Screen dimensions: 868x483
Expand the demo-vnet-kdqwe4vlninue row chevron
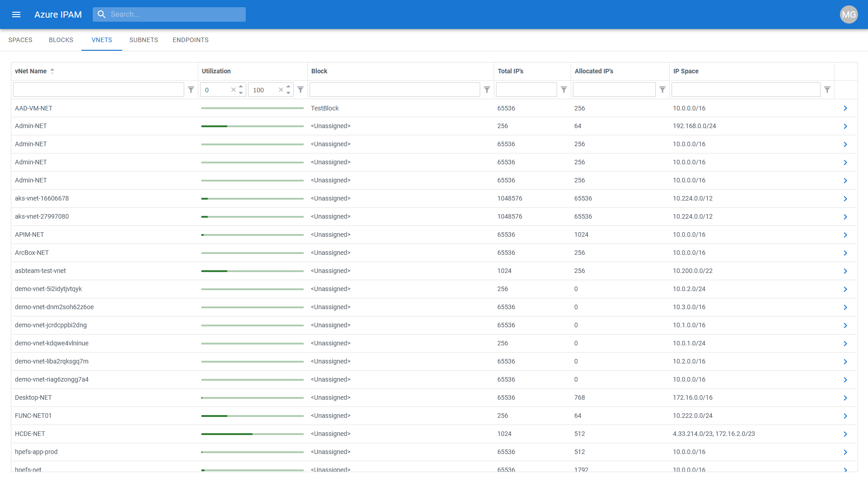(x=845, y=344)
